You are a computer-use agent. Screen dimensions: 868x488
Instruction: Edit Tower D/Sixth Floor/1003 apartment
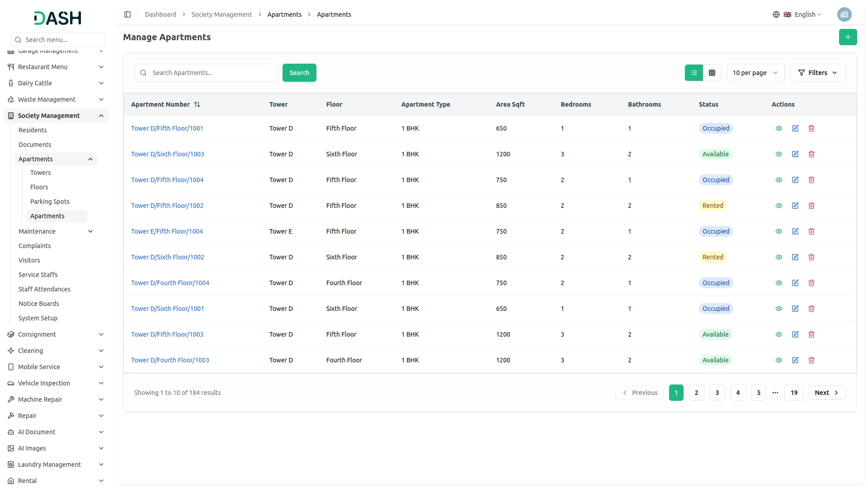pyautogui.click(x=795, y=154)
